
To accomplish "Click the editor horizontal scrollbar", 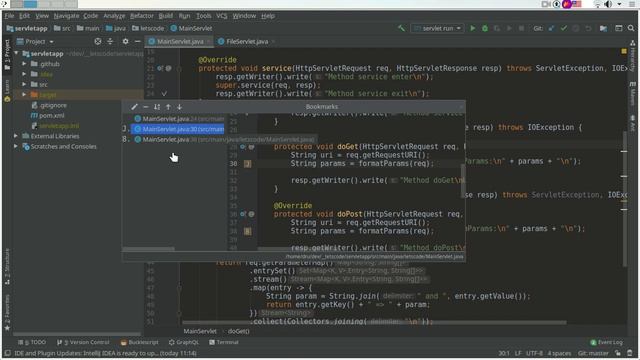I will tap(374, 322).
